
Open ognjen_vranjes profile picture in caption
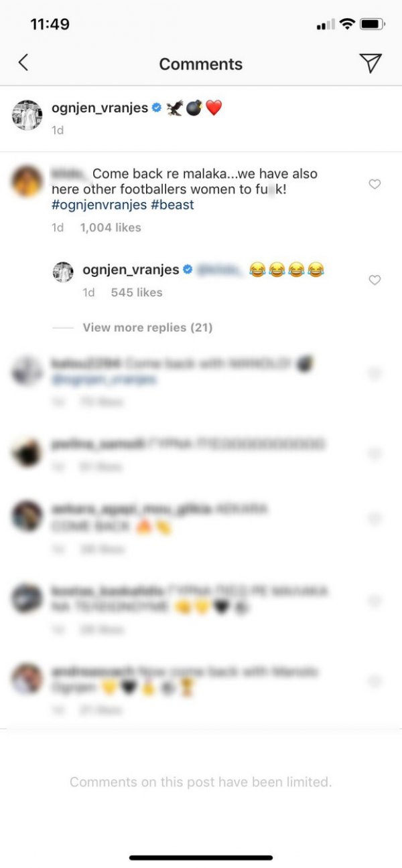(27, 114)
